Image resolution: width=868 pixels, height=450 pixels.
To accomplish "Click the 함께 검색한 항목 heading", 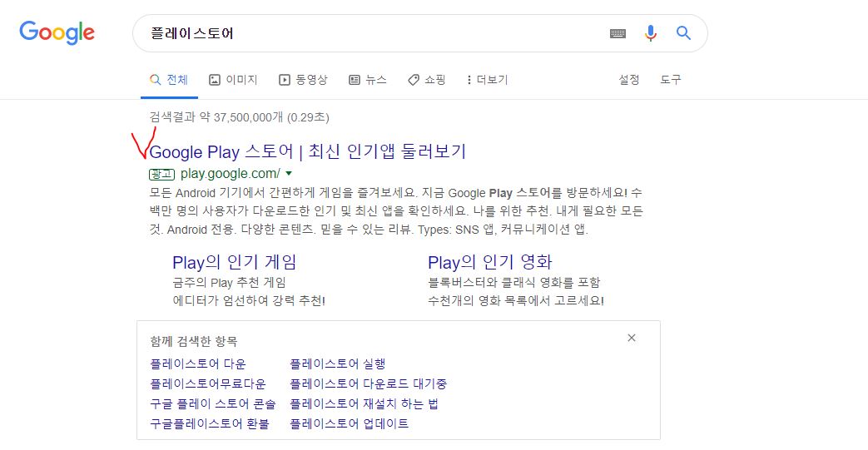I will (194, 342).
